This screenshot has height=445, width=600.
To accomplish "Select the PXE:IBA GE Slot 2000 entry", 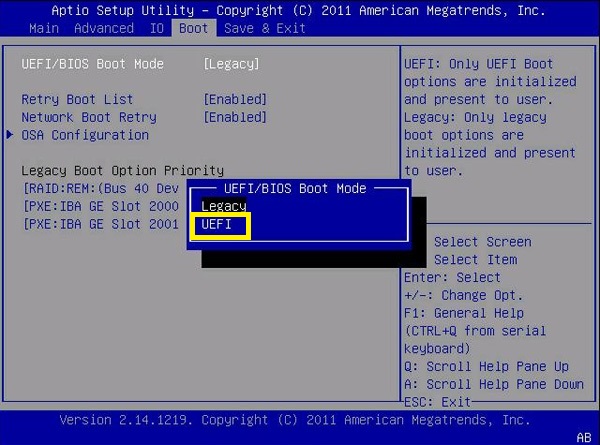I will pos(101,207).
